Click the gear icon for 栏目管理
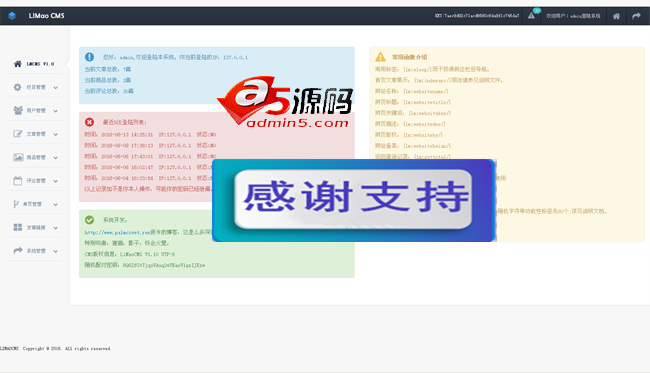This screenshot has height=373, width=650. (17, 87)
